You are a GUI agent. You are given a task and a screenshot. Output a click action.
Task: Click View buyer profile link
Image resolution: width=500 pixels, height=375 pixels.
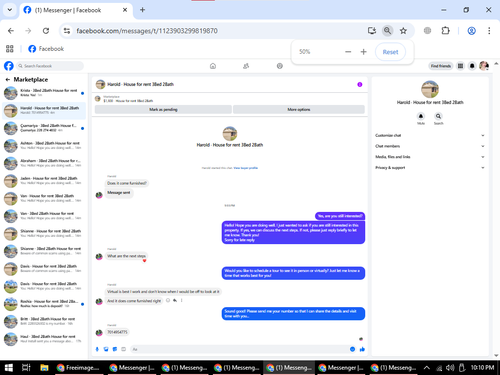click(x=246, y=168)
